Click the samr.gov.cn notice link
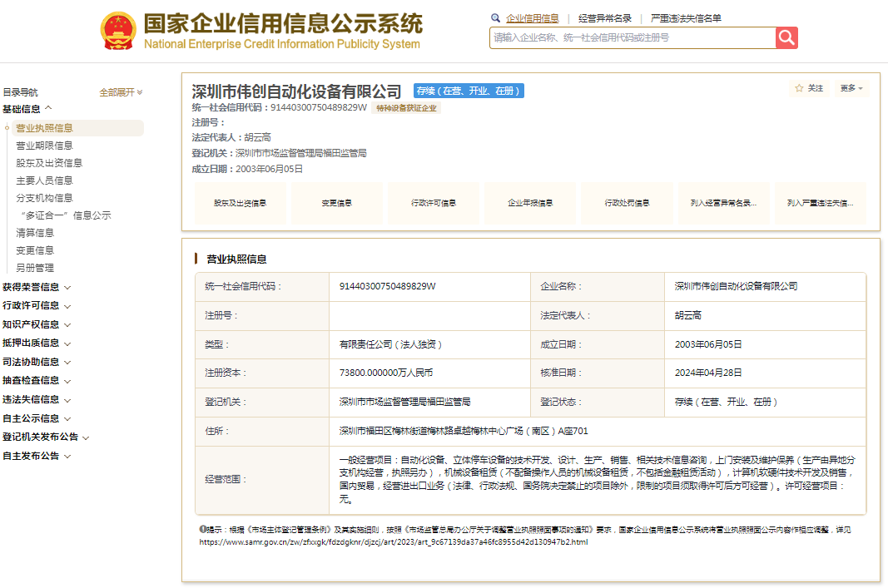This screenshot has height=588, width=888. coord(393,542)
